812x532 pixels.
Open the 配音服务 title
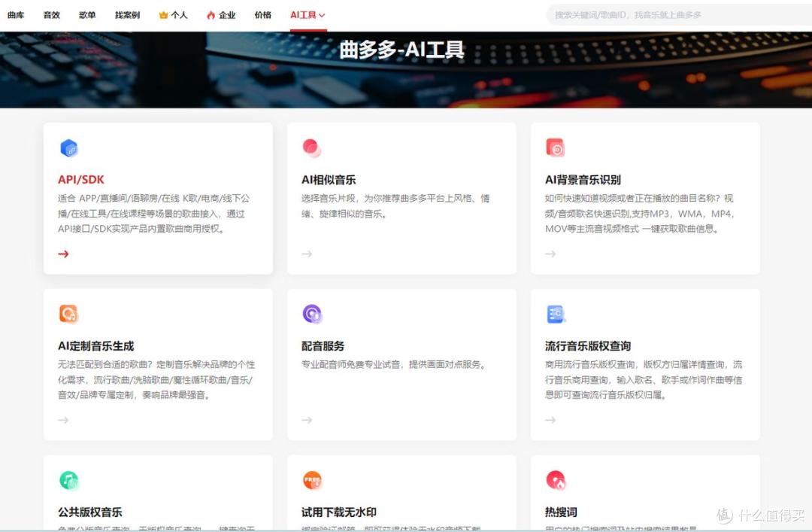(x=323, y=346)
